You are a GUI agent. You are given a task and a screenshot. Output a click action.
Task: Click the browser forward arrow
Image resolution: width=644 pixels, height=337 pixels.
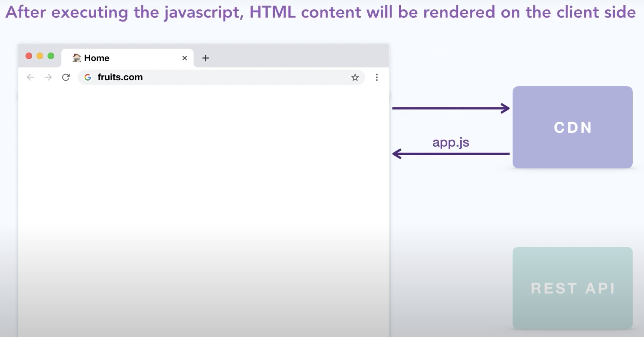(x=48, y=77)
